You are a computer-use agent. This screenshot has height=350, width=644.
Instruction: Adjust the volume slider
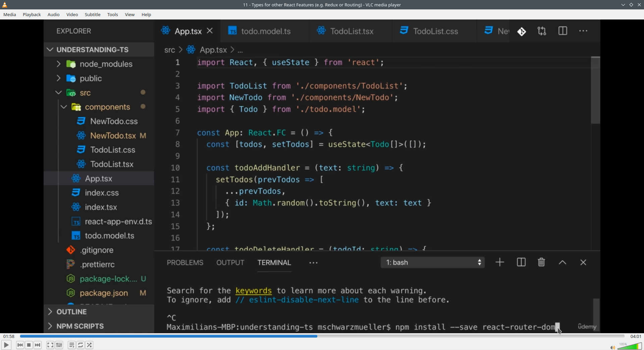[x=630, y=346]
